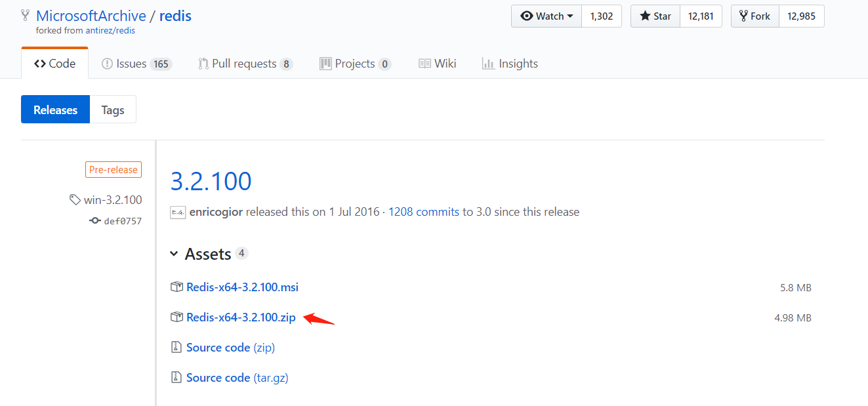View the 12,181 stargazers count

[x=701, y=16]
